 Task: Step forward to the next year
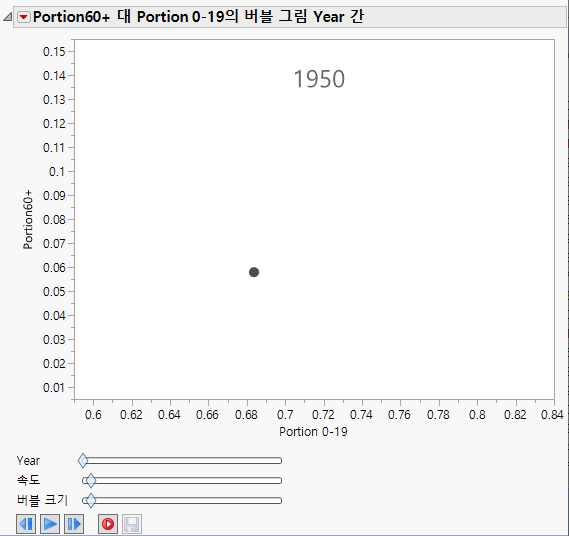click(74, 524)
